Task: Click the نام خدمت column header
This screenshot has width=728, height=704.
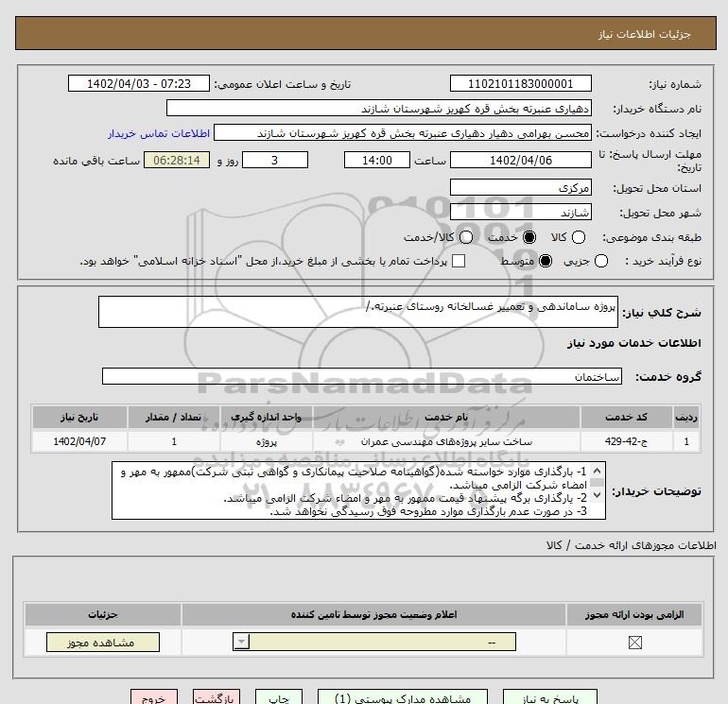Action: pos(446,417)
